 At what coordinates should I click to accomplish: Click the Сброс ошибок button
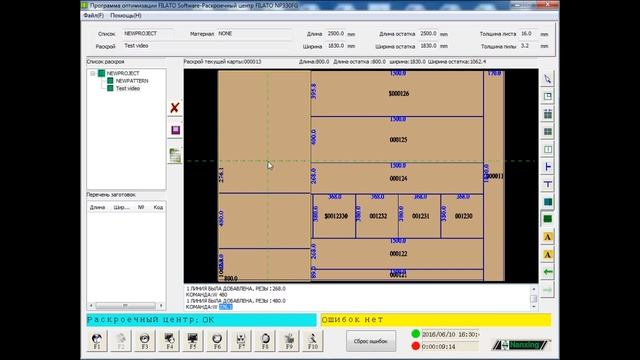point(371,341)
